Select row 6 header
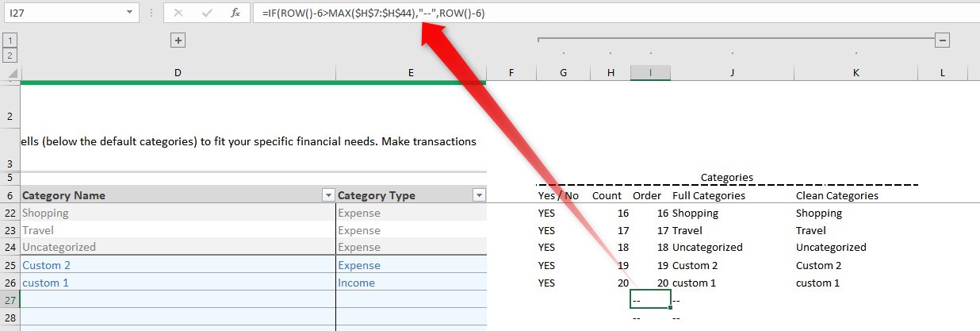Viewport: 980px width, 331px height. 10,195
